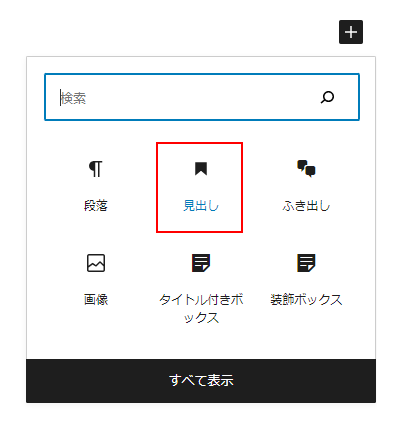The height and width of the screenshot is (432, 400).
Task: Open all blocks with すべて表示
Action: [201, 380]
